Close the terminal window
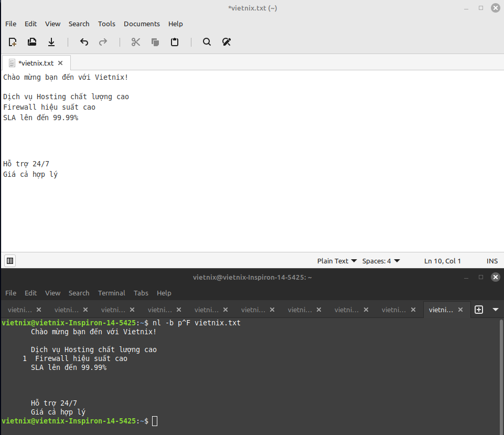Image resolution: width=504 pixels, height=435 pixels. coord(495,277)
